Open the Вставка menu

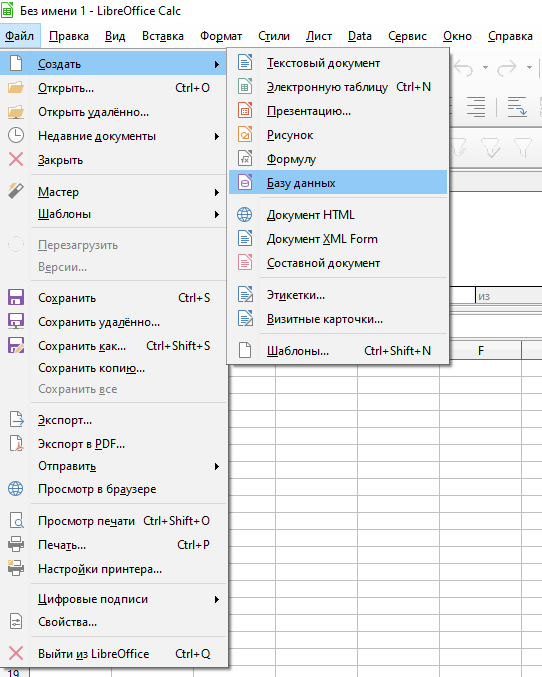tap(163, 36)
